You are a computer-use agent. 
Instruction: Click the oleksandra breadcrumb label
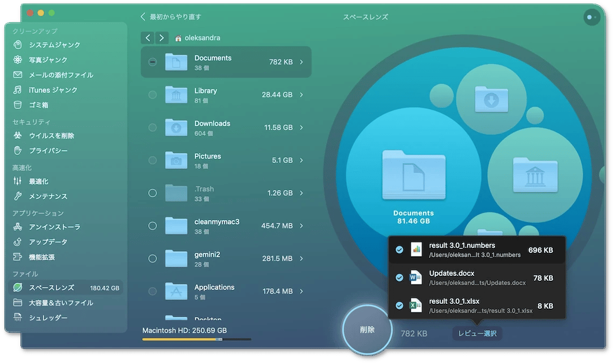202,38
